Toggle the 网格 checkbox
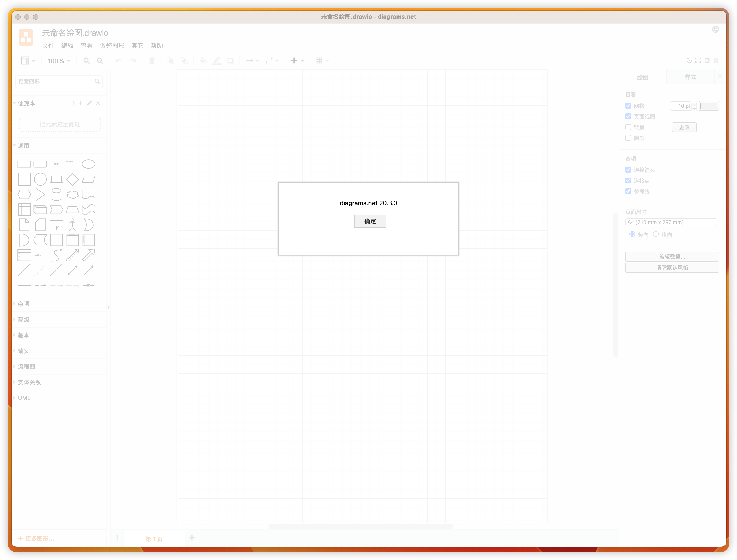Viewport: 737px width, 560px height. (x=628, y=106)
